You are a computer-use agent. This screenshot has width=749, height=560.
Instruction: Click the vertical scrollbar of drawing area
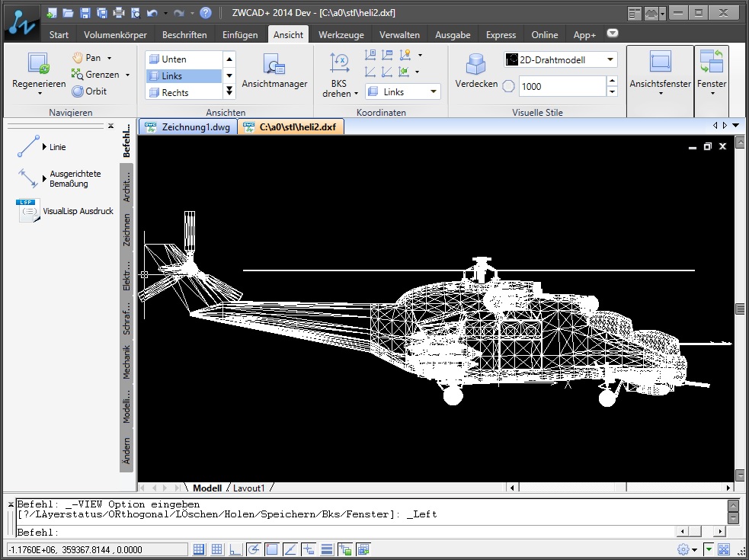pos(740,309)
